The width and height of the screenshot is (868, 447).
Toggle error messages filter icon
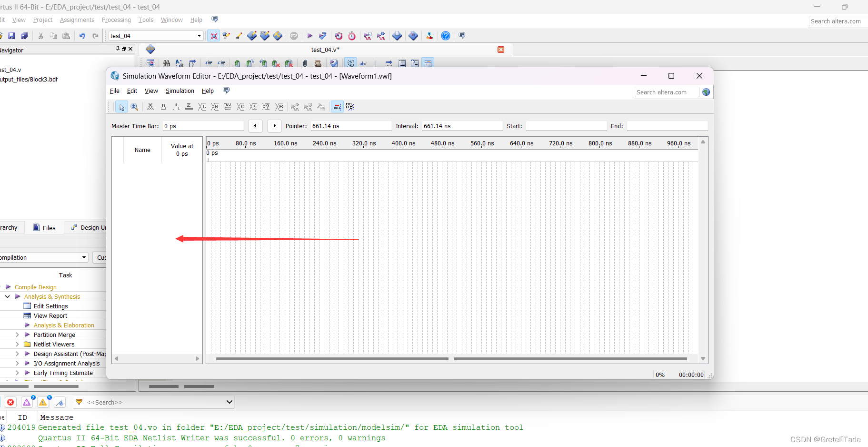tap(10, 402)
